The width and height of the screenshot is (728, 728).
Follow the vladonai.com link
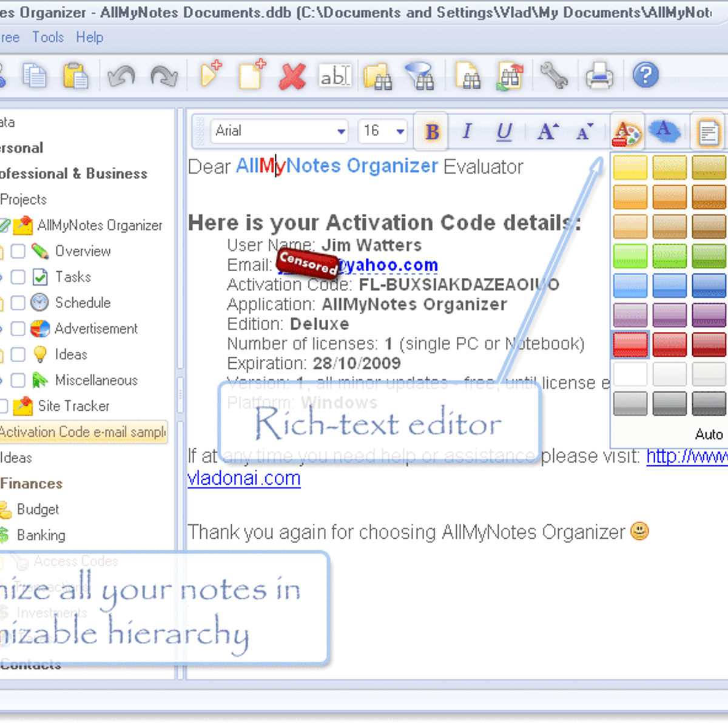(x=244, y=479)
